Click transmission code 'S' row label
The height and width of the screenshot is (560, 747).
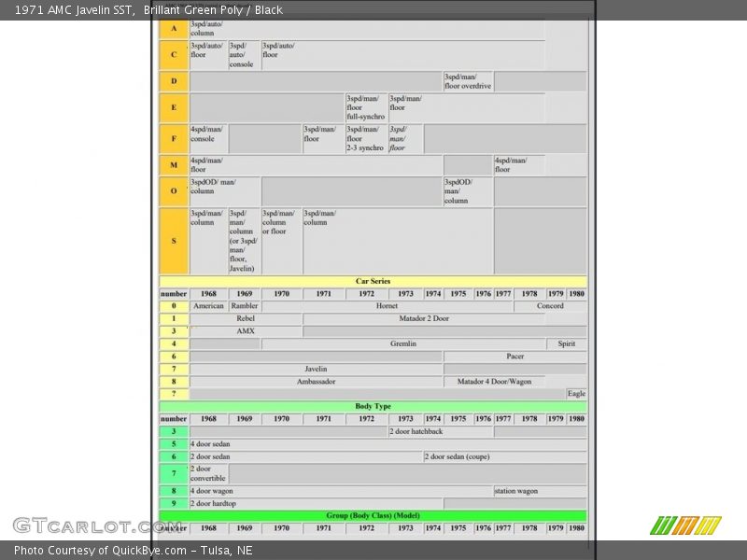click(174, 241)
